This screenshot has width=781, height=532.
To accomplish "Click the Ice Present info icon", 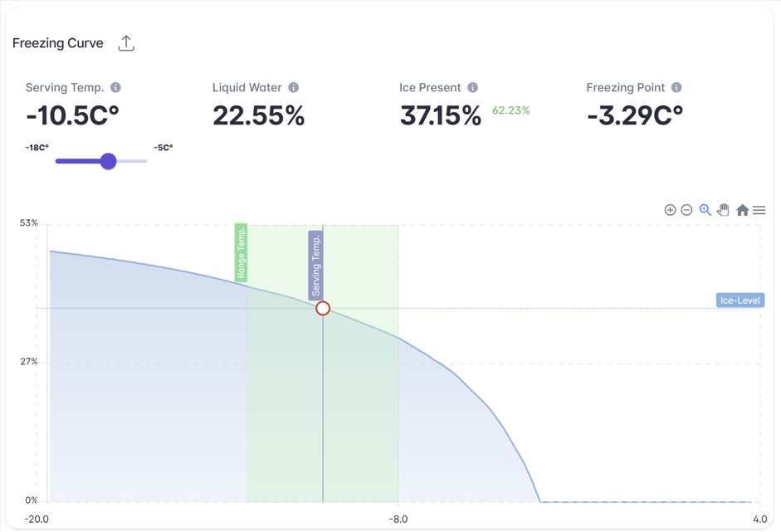I will pyautogui.click(x=472, y=87).
